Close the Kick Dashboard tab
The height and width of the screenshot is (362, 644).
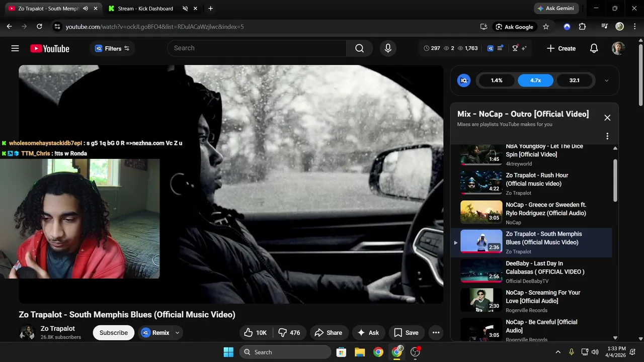(x=195, y=9)
